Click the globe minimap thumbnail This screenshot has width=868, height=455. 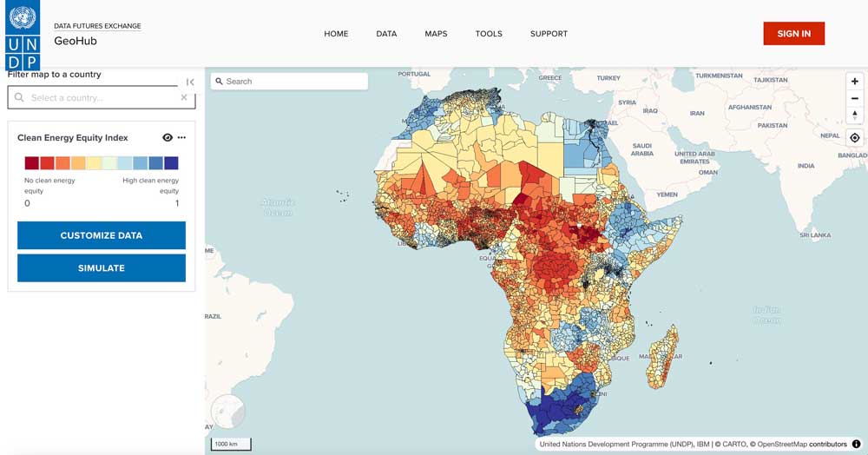228,412
